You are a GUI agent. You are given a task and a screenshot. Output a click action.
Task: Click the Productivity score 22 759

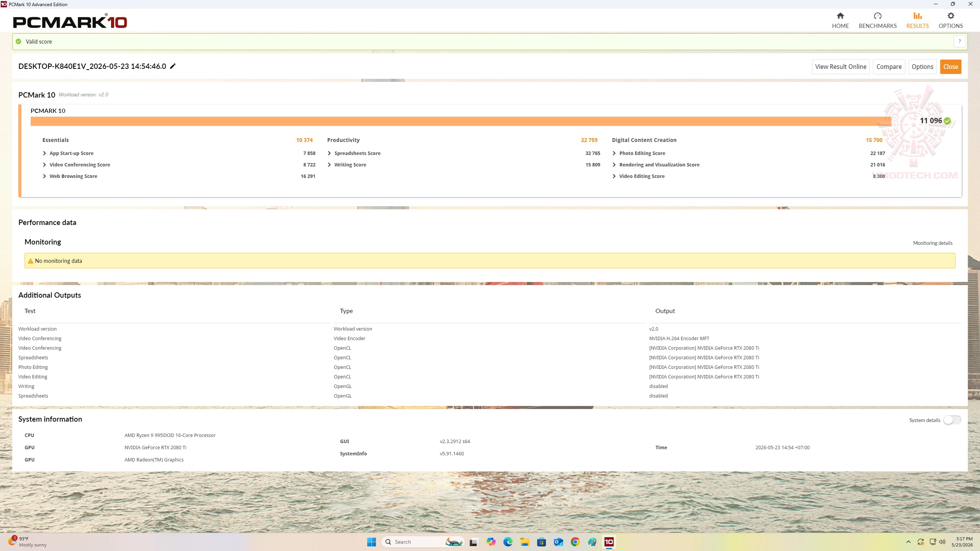pos(589,140)
